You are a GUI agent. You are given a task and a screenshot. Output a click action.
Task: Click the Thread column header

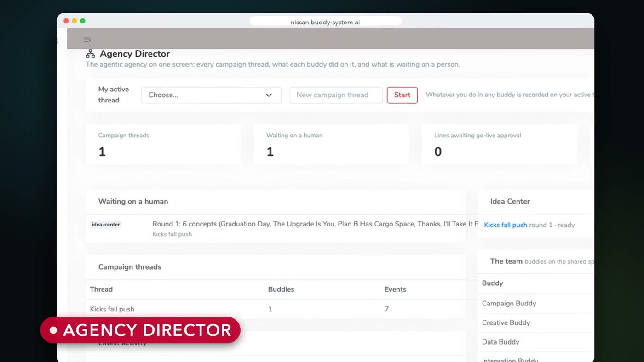tap(101, 289)
